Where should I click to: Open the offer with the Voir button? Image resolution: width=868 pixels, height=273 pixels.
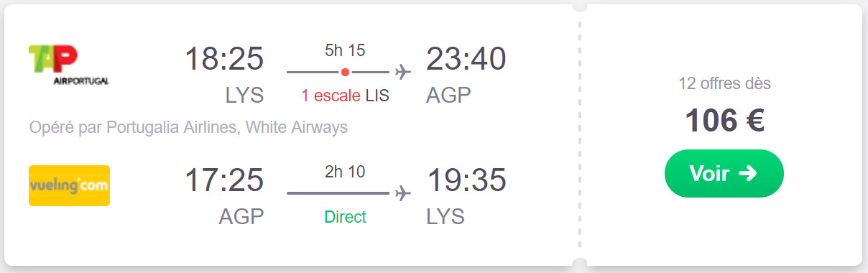(x=724, y=173)
